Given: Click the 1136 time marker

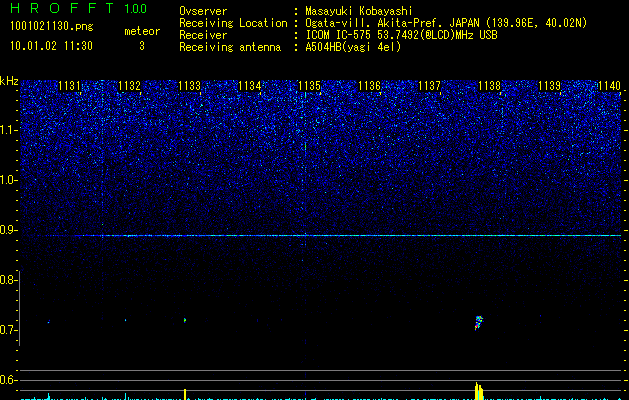Looking at the screenshot, I should tap(369, 86).
